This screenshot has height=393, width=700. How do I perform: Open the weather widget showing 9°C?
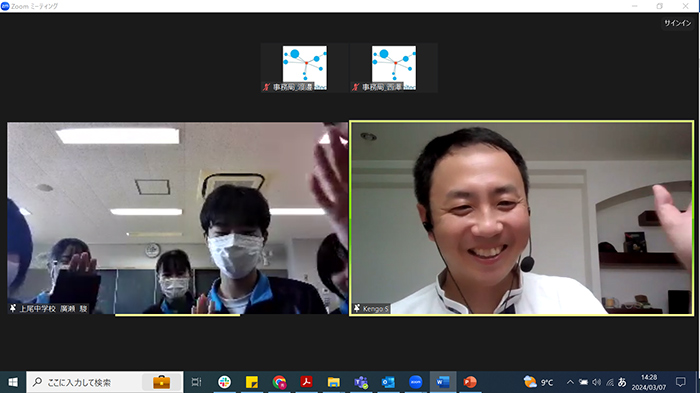coord(538,382)
